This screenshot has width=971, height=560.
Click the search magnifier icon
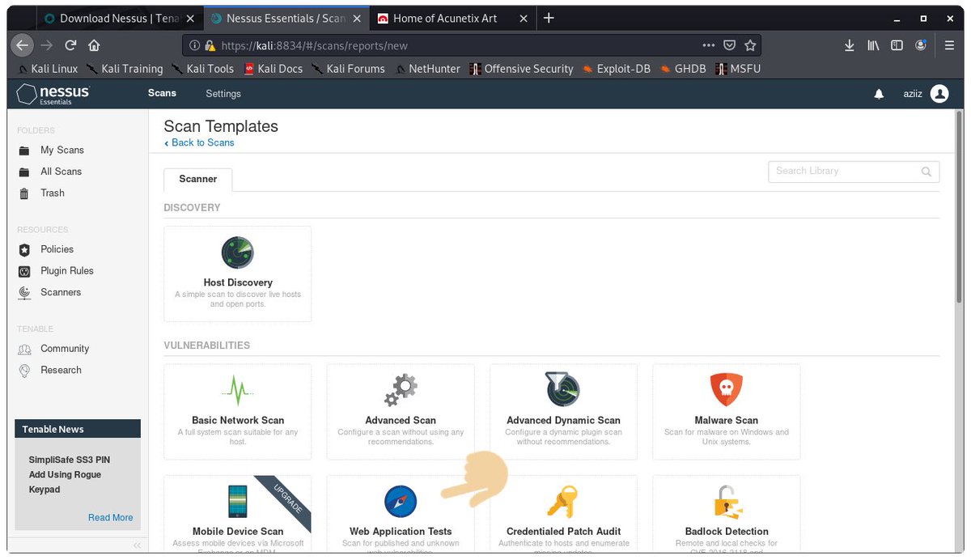click(x=926, y=172)
